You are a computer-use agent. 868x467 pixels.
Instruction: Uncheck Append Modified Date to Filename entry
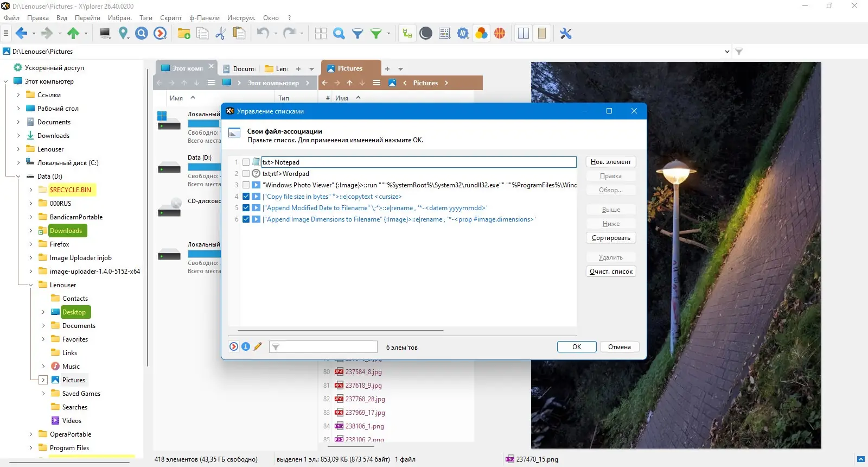pos(246,208)
